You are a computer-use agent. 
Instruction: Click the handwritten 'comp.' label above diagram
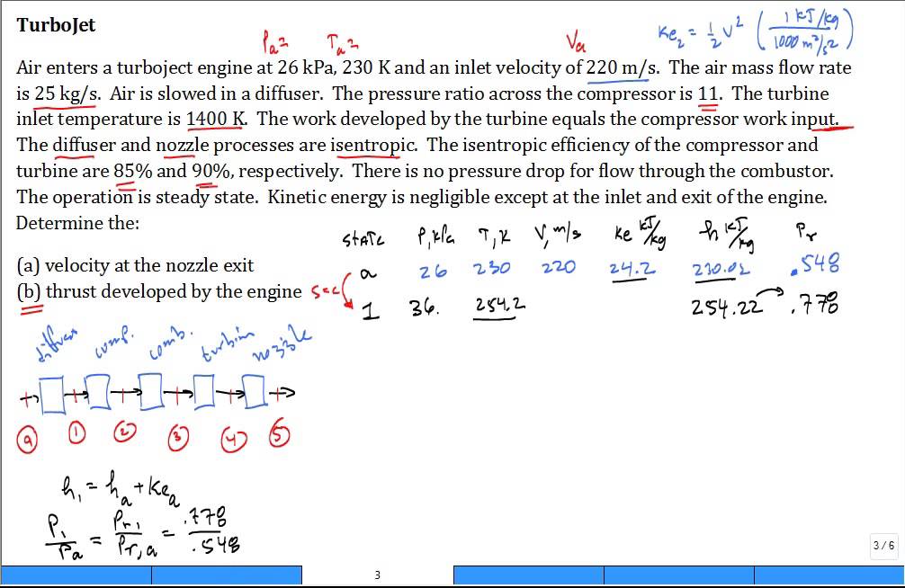coord(114,344)
